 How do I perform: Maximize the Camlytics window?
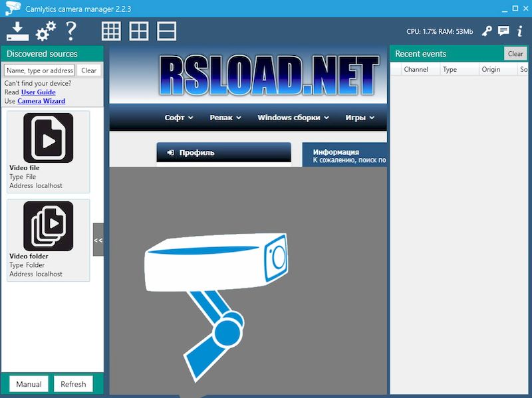[x=515, y=8]
